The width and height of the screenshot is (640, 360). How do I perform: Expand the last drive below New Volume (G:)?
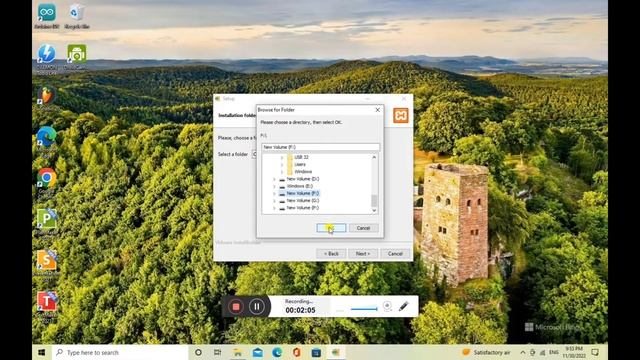click(x=274, y=208)
